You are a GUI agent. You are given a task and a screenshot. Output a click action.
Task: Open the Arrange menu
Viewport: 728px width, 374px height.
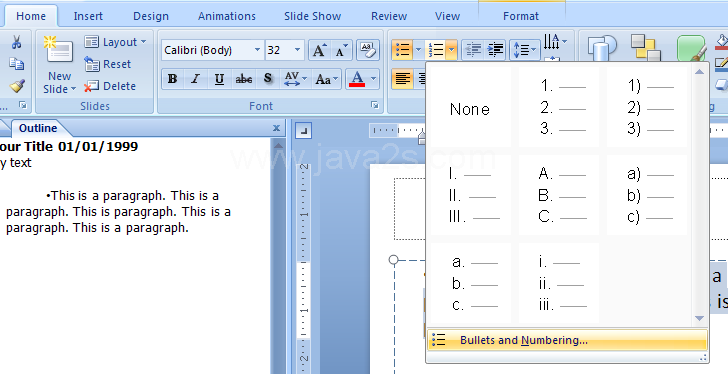point(646,49)
